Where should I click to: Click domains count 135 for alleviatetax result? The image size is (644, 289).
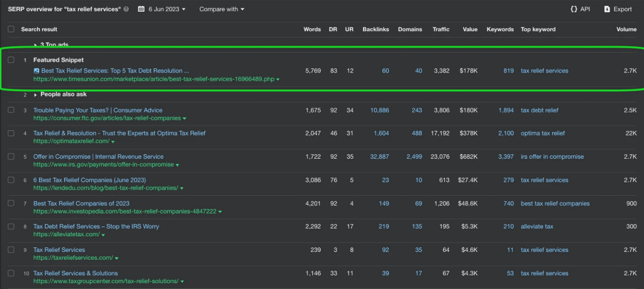(417, 227)
